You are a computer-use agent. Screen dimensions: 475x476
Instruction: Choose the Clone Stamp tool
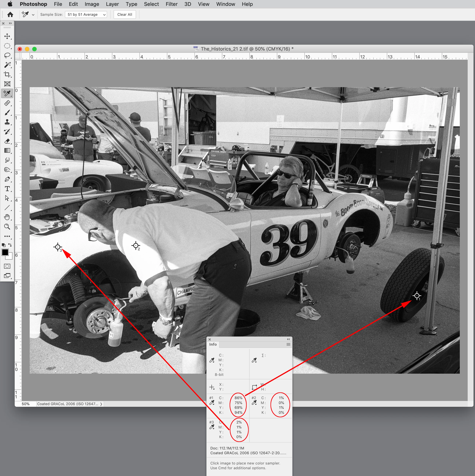click(x=7, y=122)
